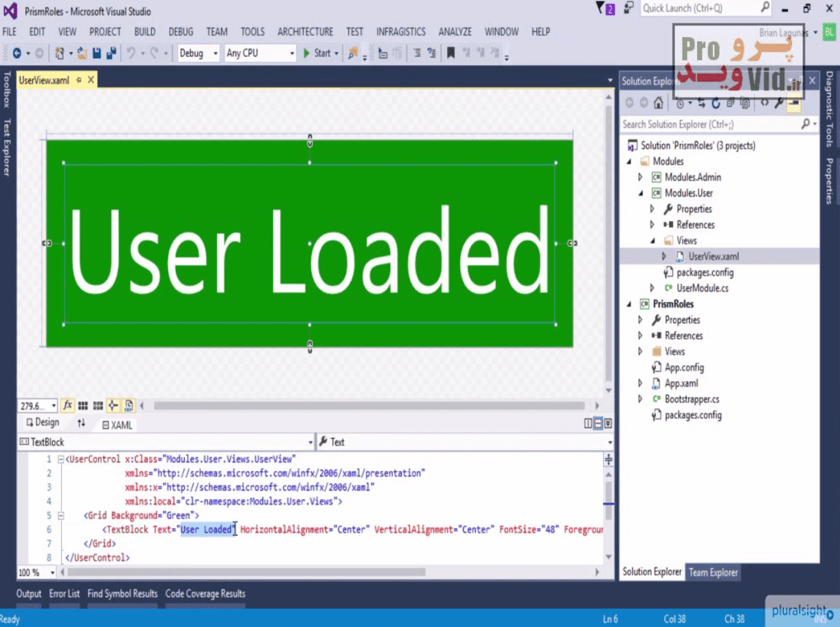The image size is (840, 627).
Task: Click the View Code angle-brackets icon
Action: [764, 102]
